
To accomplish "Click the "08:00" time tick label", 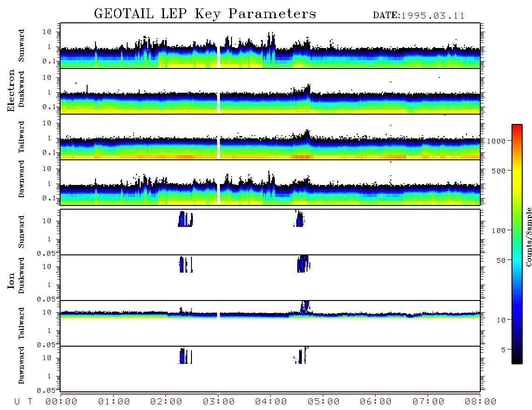I will pyautogui.click(x=480, y=402).
